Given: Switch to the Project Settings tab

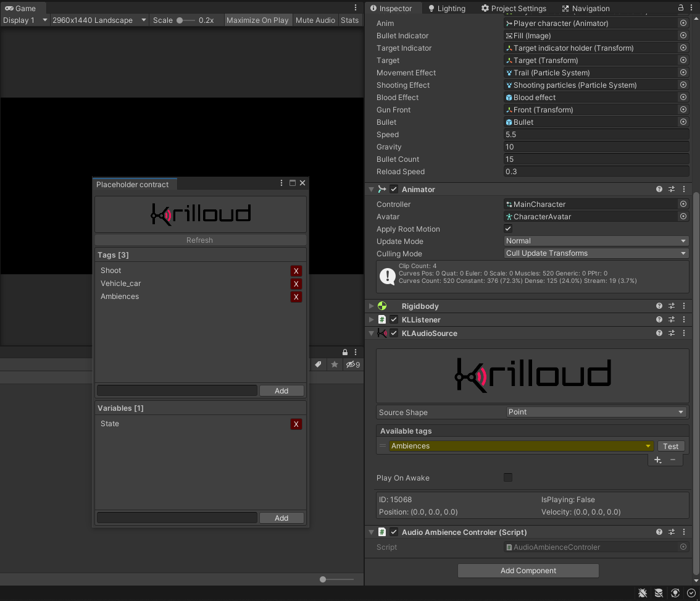Looking at the screenshot, I should 514,8.
